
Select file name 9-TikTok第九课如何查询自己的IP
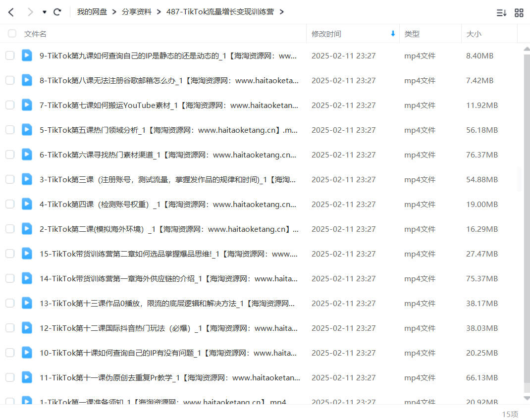(x=168, y=56)
